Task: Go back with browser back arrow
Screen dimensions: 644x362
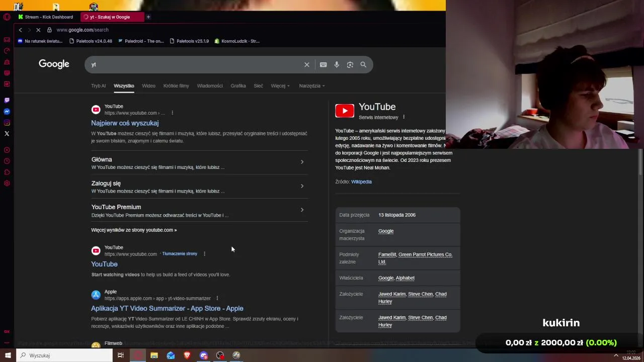Action: click(20, 30)
